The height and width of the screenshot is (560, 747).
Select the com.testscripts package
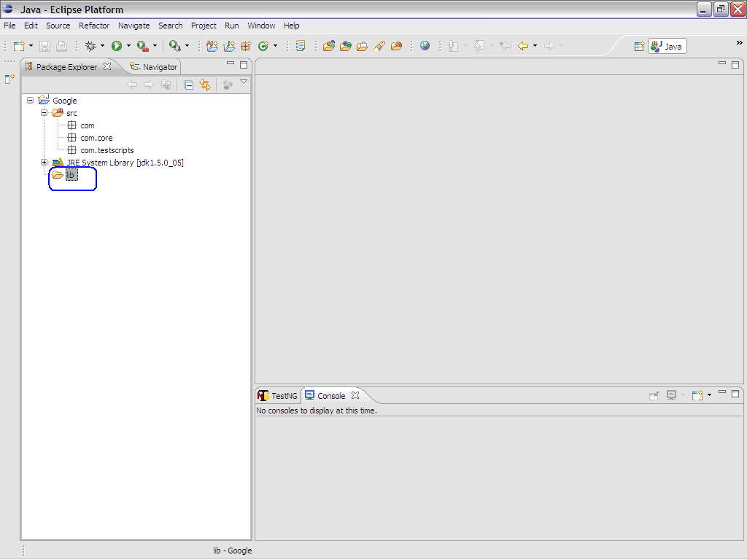coord(107,150)
